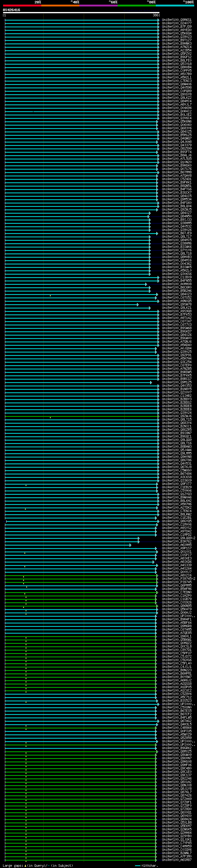
Task: Select the UniRef100_A7QNJ6 label
Action: 177,342
